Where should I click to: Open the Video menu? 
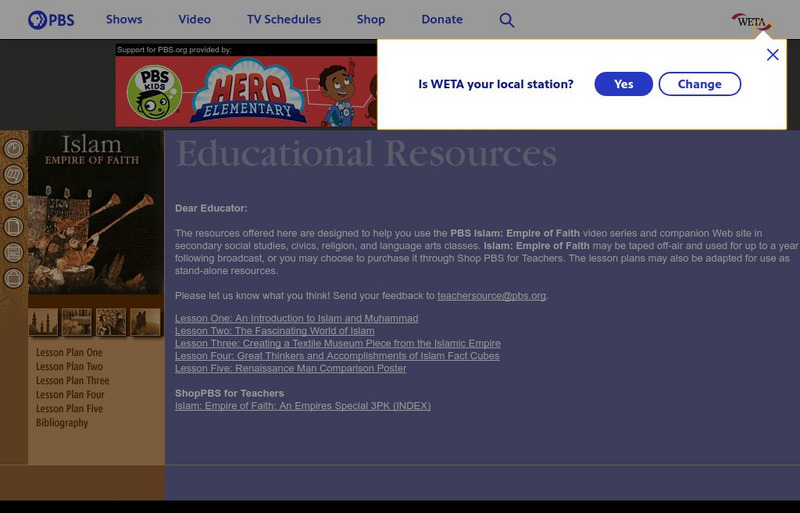(x=194, y=19)
